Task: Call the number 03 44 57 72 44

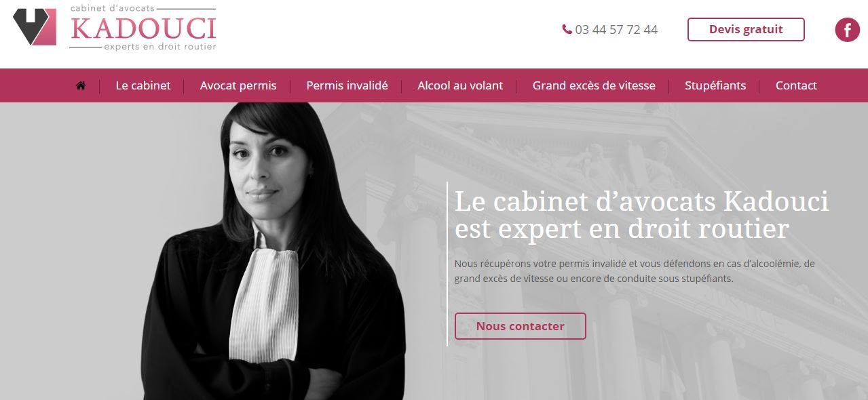Action: (x=616, y=30)
